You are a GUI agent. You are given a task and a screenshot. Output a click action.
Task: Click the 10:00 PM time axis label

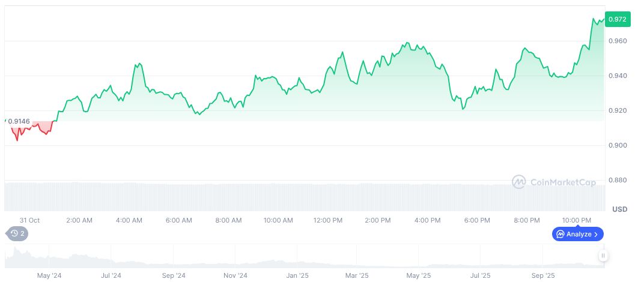click(577, 220)
